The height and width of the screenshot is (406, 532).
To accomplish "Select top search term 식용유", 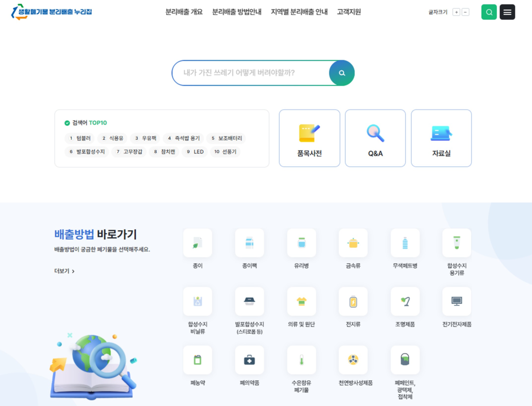I will pos(112,138).
